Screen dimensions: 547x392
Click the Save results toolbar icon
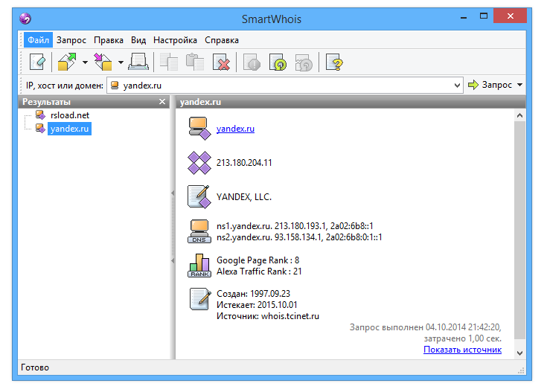pyautogui.click(x=67, y=62)
